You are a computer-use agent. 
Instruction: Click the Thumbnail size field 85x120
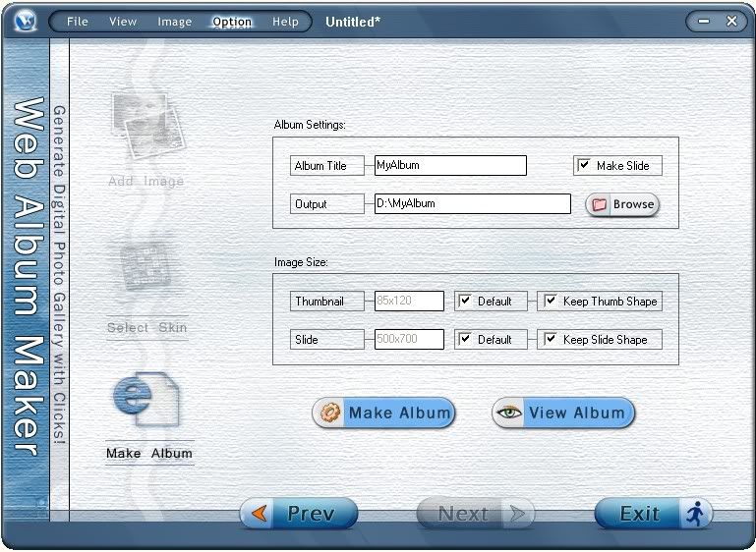409,302
